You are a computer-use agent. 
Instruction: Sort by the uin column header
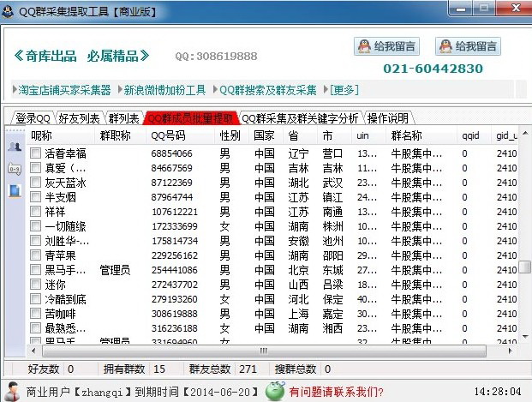point(369,135)
